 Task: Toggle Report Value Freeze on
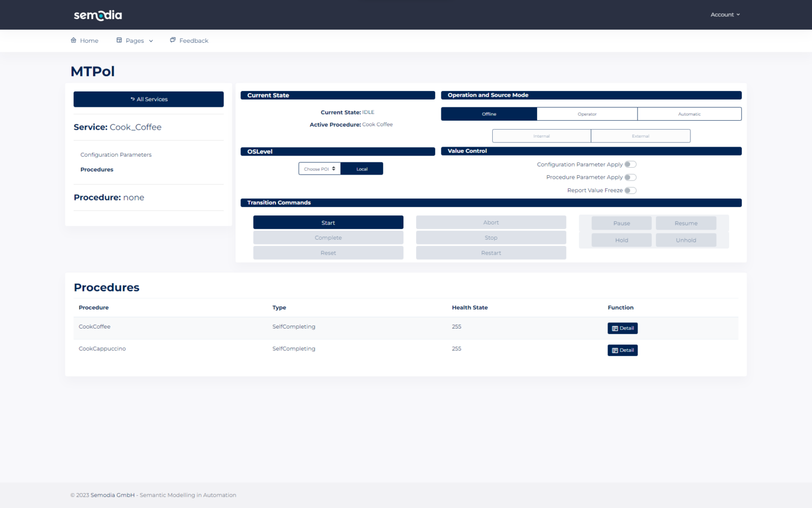point(630,190)
